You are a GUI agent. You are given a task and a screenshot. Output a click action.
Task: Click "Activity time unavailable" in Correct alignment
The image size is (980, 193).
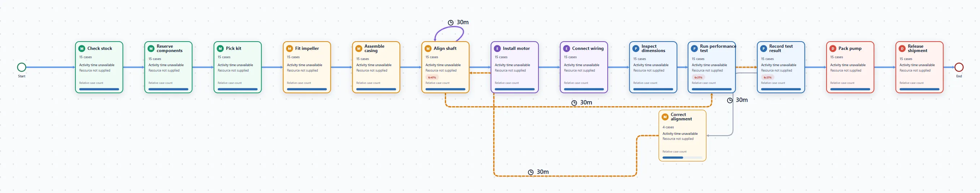(680, 134)
